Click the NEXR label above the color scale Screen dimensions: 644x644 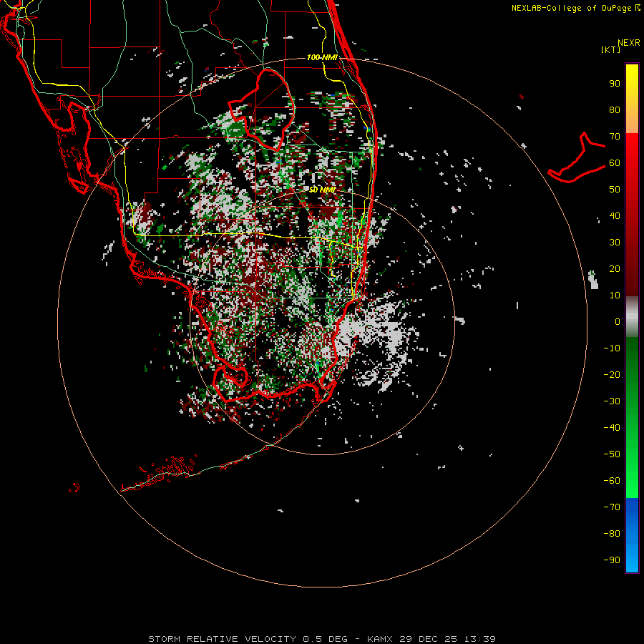pos(628,43)
